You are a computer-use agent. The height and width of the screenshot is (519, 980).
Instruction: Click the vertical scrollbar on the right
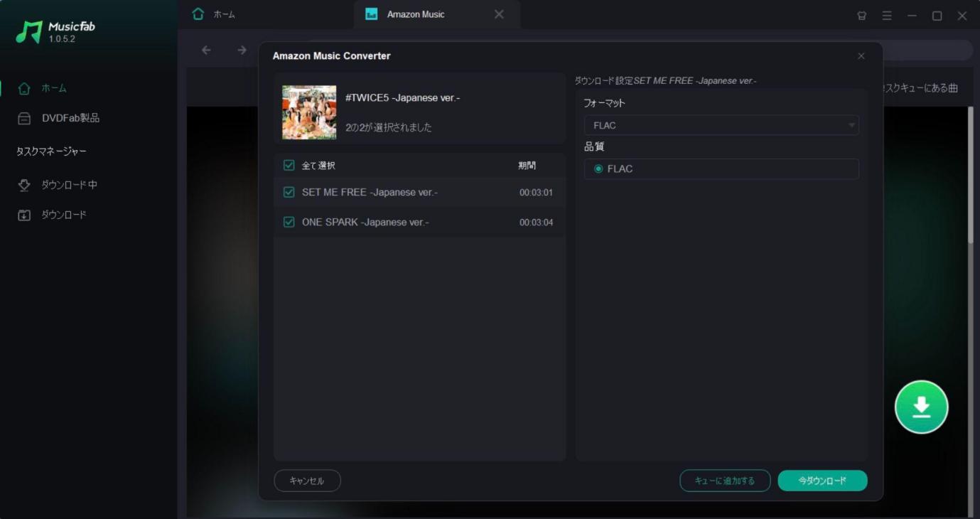click(971, 176)
